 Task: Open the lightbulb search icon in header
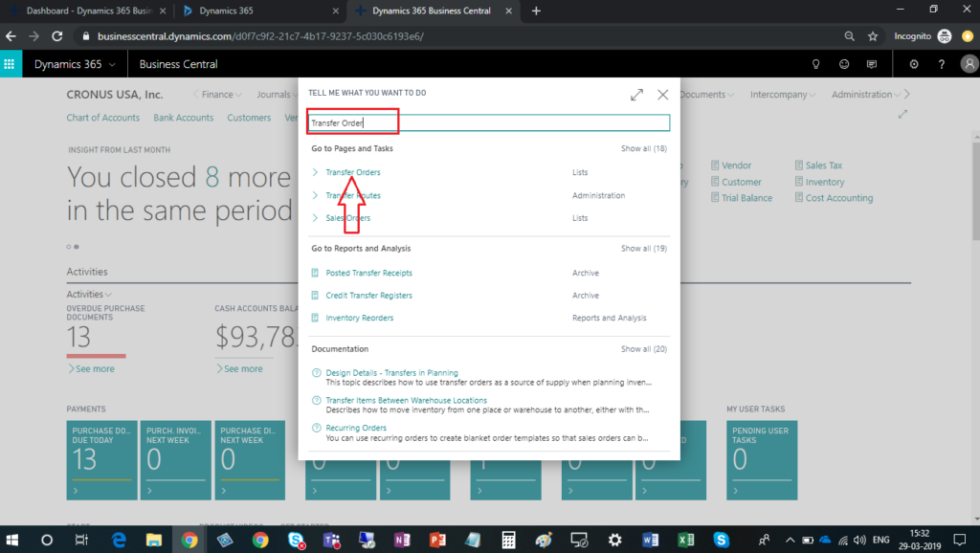click(x=816, y=64)
